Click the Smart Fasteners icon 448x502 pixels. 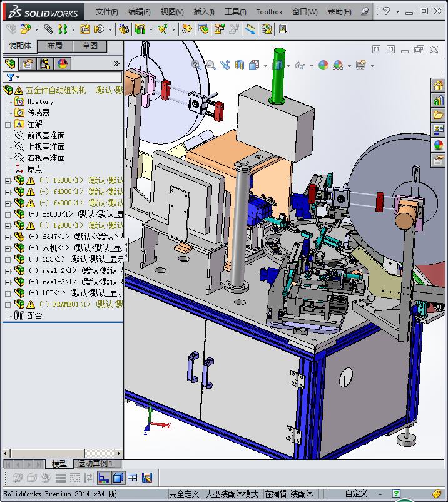click(x=85, y=29)
